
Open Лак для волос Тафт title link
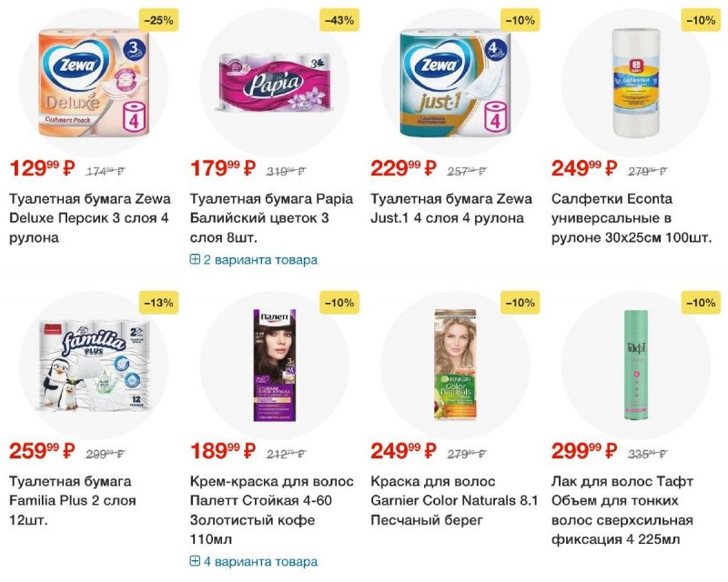[622, 510]
